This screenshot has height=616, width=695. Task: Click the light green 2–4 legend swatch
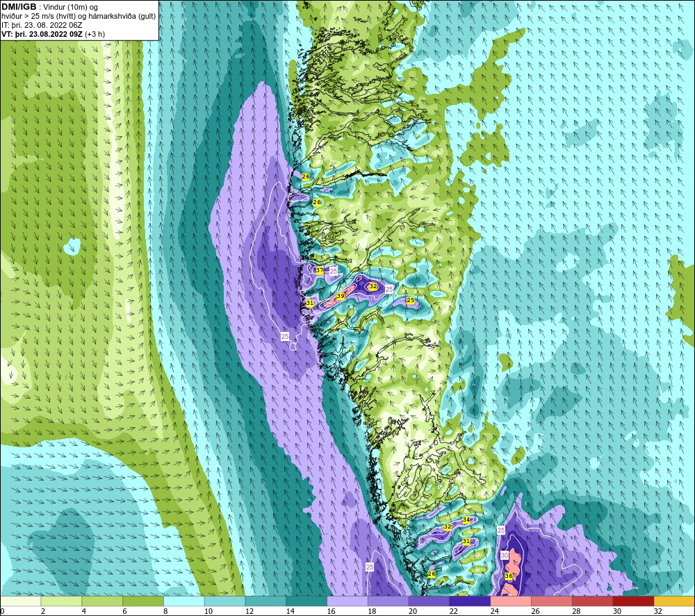(x=62, y=601)
